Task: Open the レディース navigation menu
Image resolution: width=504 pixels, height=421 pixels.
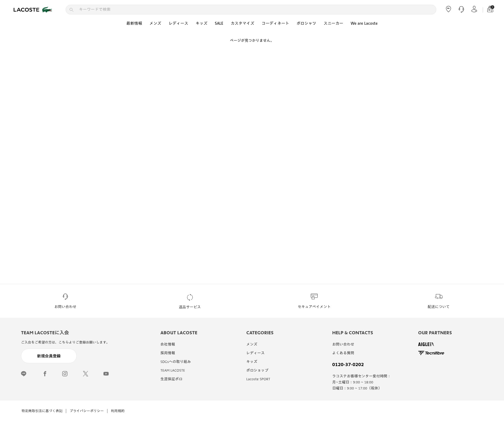Action: (178, 23)
